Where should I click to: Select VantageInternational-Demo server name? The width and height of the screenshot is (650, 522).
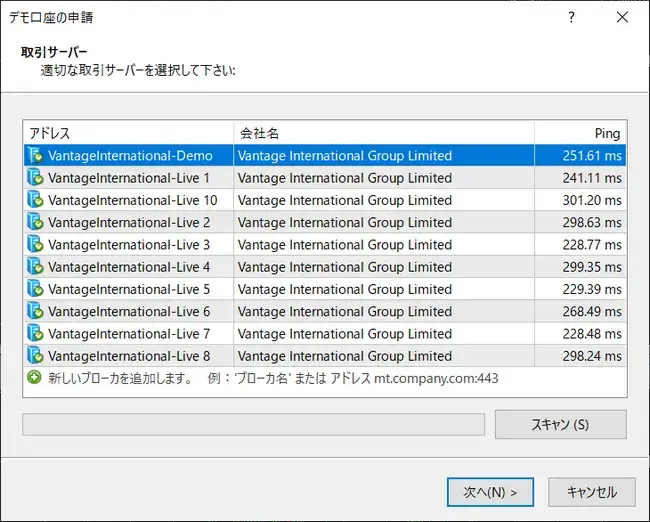coord(130,155)
